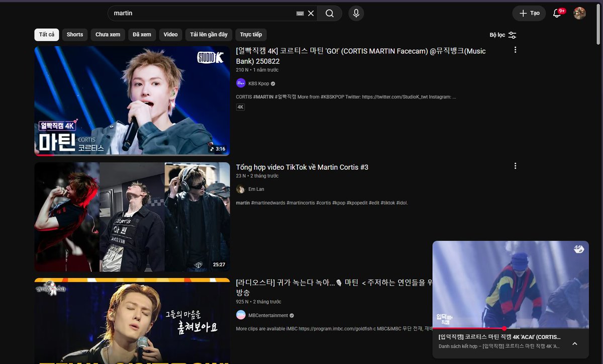
Task: Click the #MARTIN hashtag in the KBS description
Action: (x=263, y=96)
